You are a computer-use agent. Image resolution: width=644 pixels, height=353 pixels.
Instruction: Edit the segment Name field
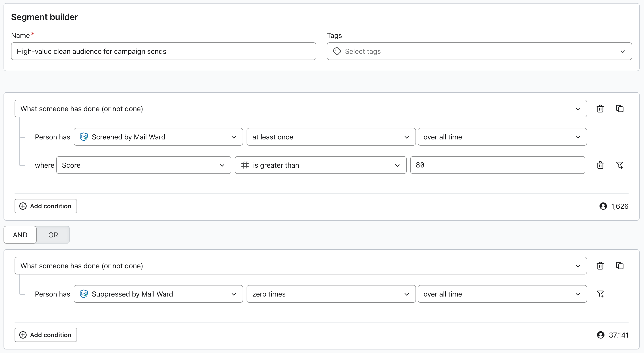(x=163, y=51)
